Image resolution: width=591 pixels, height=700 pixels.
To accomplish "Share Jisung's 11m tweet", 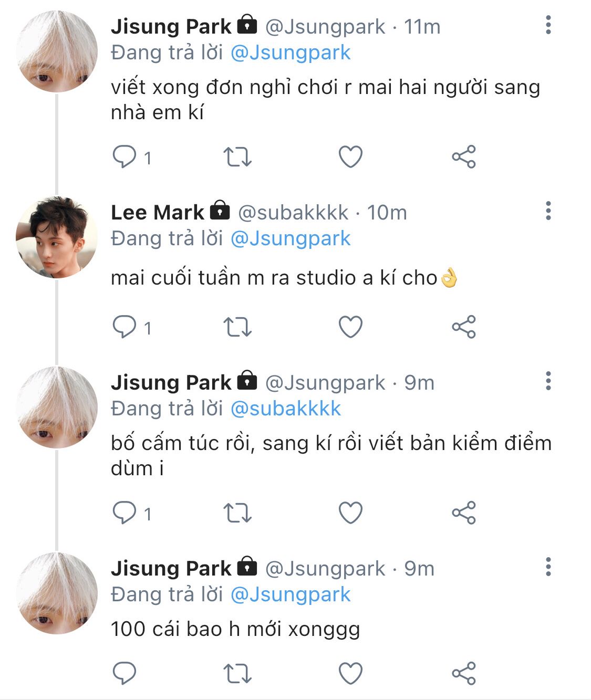I will pyautogui.click(x=463, y=156).
